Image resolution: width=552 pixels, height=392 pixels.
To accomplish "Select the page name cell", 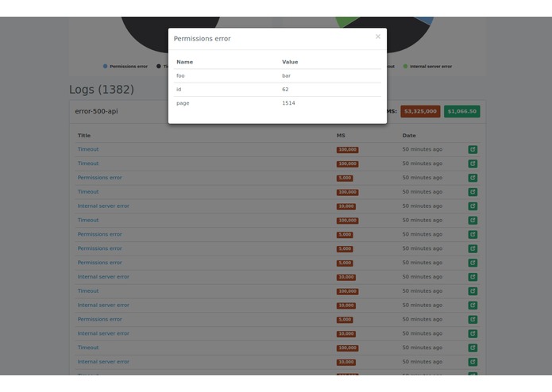I will [x=183, y=103].
